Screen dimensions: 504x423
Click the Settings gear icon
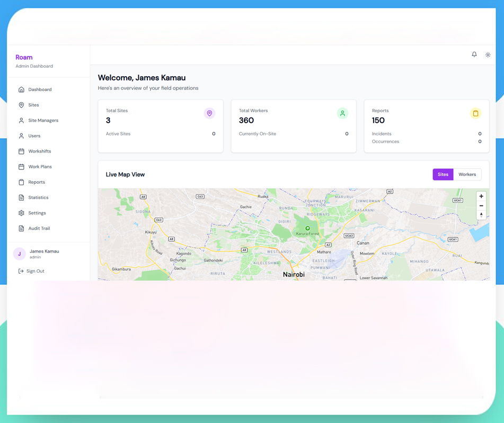click(x=21, y=213)
